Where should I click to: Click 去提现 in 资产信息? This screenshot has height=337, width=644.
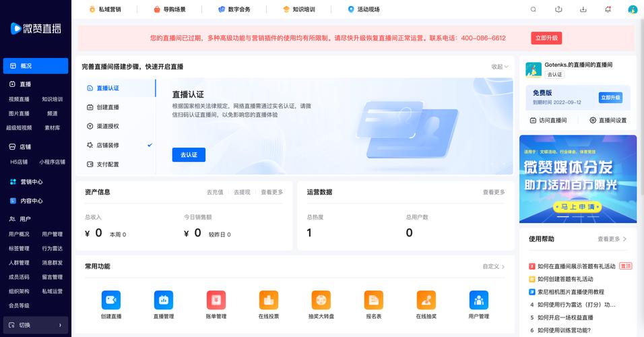[242, 192]
